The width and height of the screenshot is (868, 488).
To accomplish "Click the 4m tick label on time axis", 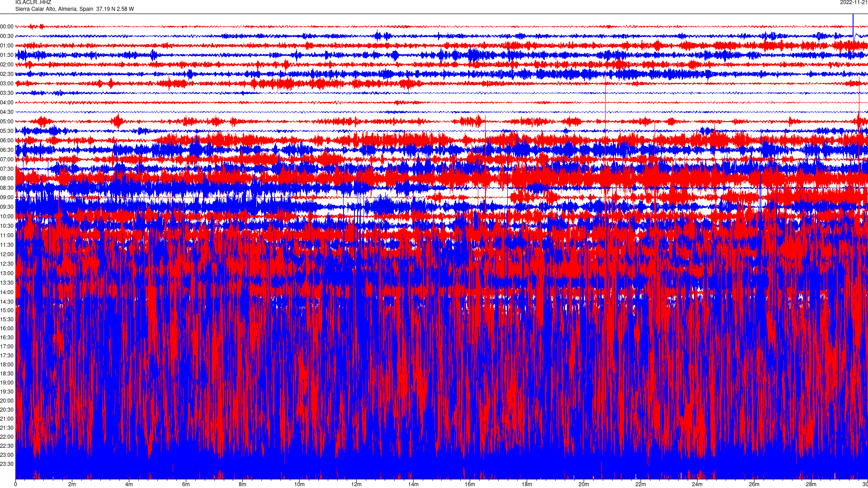I will point(129,484).
